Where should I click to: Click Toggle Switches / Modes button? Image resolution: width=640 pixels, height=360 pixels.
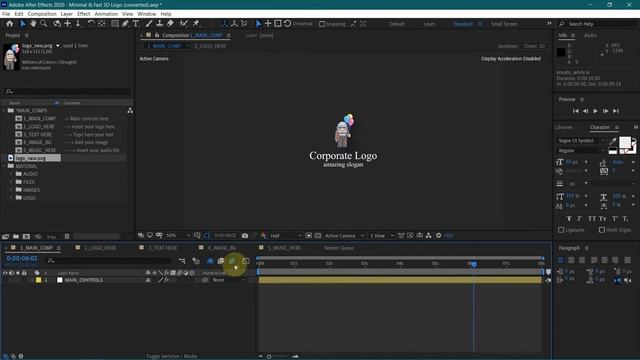171,356
